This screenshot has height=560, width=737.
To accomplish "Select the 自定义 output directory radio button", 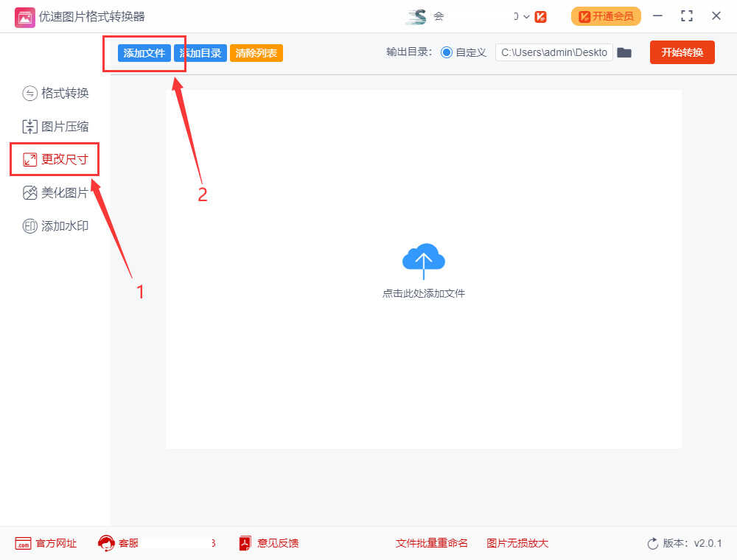I will click(x=446, y=52).
